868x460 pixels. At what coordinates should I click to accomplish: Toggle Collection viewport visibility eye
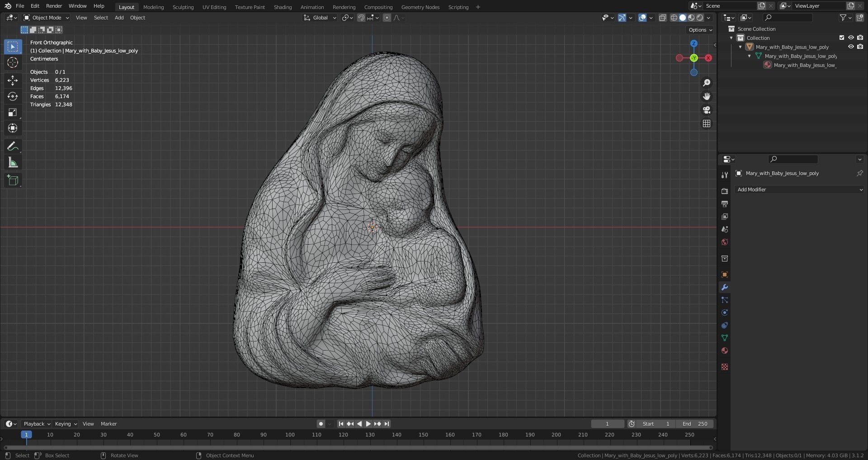coord(851,38)
